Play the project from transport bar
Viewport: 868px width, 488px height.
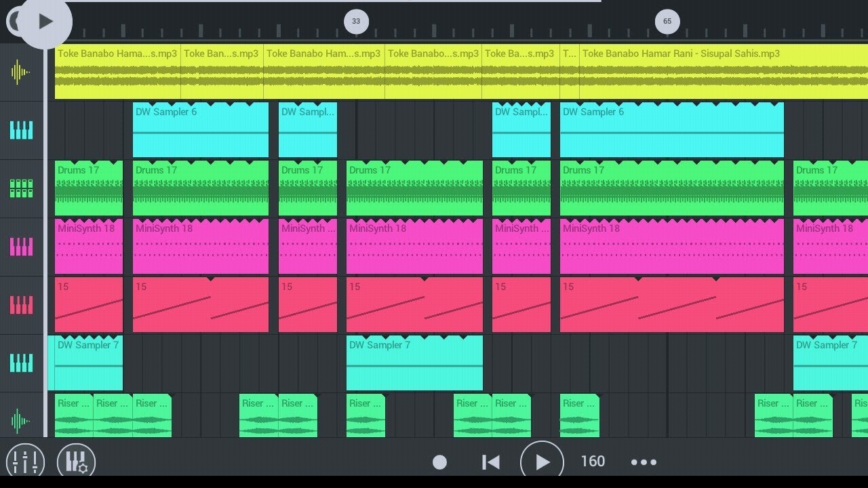(542, 462)
